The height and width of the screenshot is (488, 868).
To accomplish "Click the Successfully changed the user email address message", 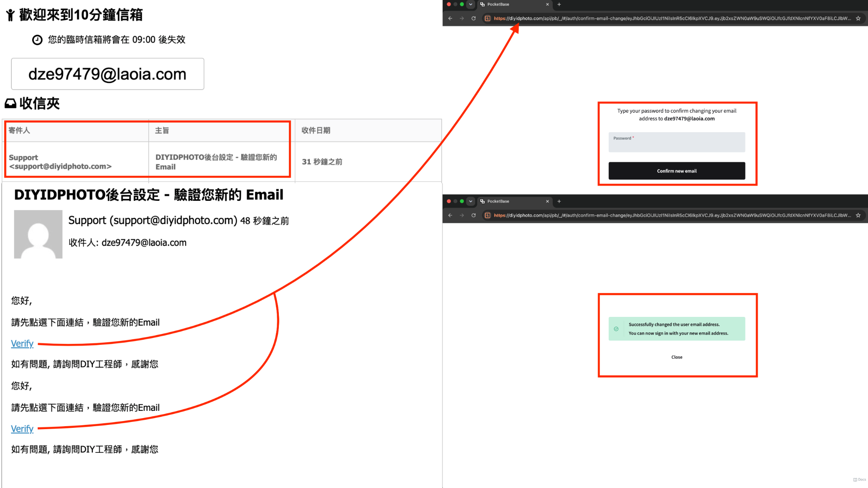I will pos(674,324).
